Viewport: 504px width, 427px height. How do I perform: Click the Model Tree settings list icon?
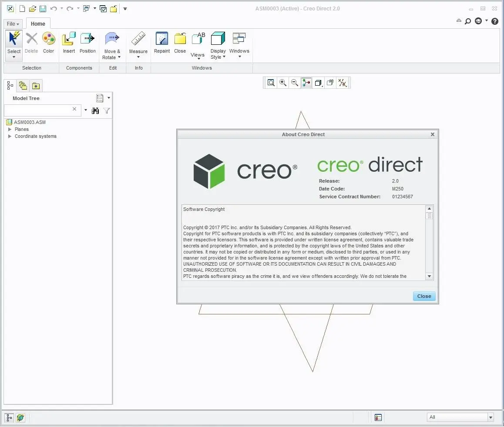(x=100, y=98)
